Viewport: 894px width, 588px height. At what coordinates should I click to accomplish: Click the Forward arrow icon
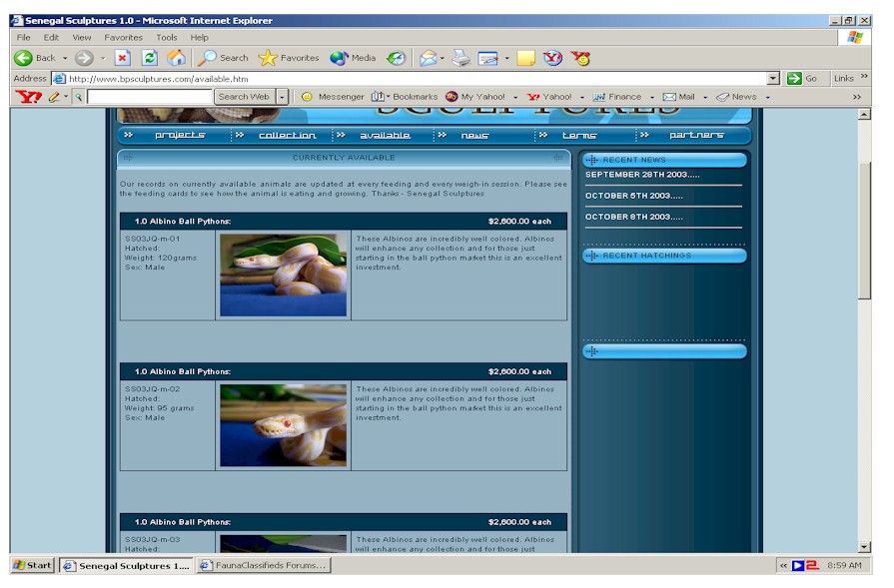click(x=84, y=58)
